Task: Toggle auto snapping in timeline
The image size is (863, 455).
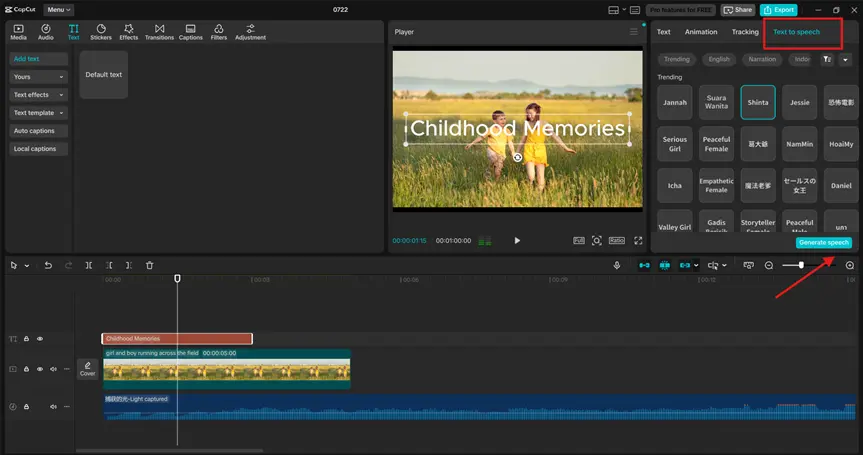Action: [x=665, y=265]
